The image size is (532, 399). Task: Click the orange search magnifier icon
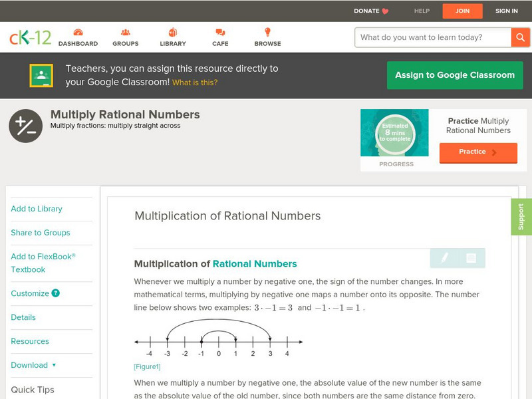[x=521, y=37]
